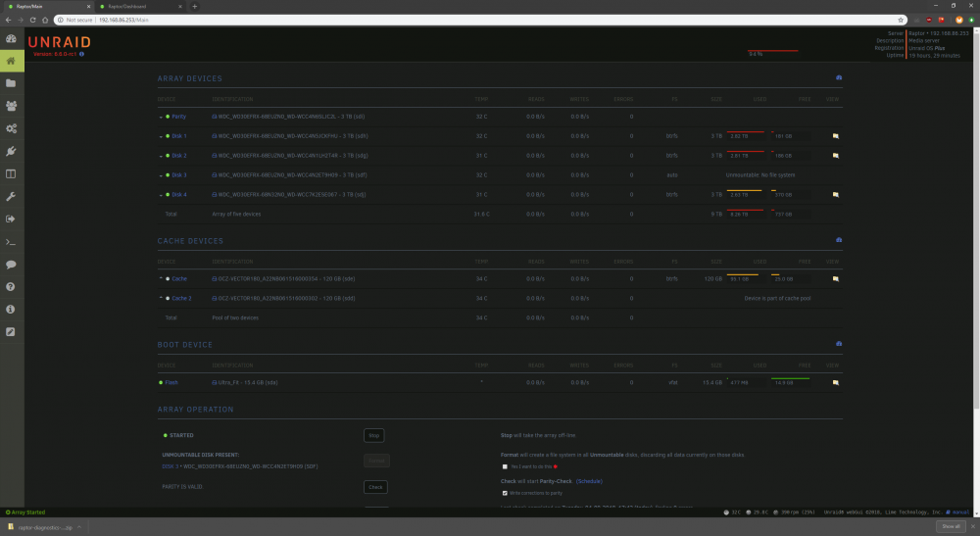Image resolution: width=980 pixels, height=536 pixels.
Task: Switch to the Raptor/Dashboard browser tab
Action: tap(140, 6)
